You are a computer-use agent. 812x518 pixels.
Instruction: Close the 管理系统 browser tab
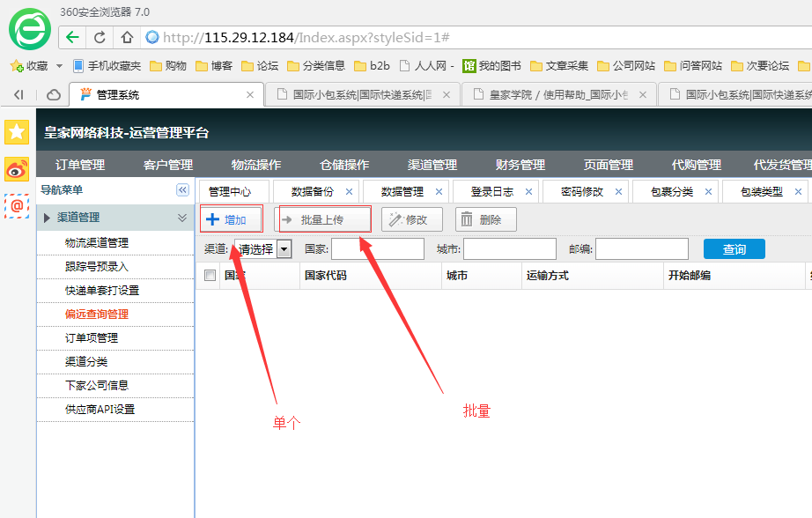(x=249, y=95)
